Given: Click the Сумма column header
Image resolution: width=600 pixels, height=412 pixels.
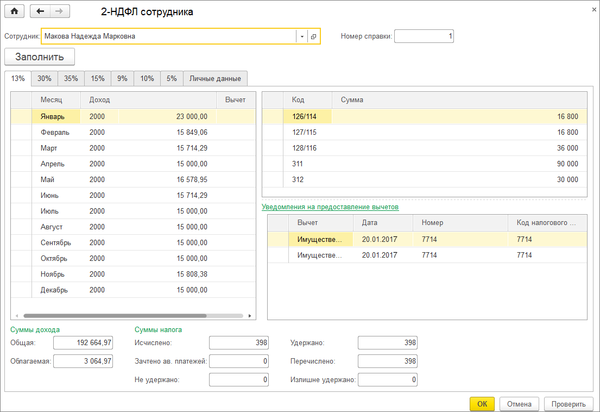Looking at the screenshot, I should [459, 100].
